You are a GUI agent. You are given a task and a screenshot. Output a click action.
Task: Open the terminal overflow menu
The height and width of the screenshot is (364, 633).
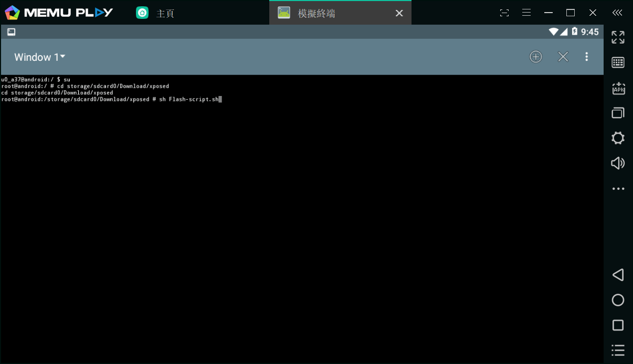(587, 57)
